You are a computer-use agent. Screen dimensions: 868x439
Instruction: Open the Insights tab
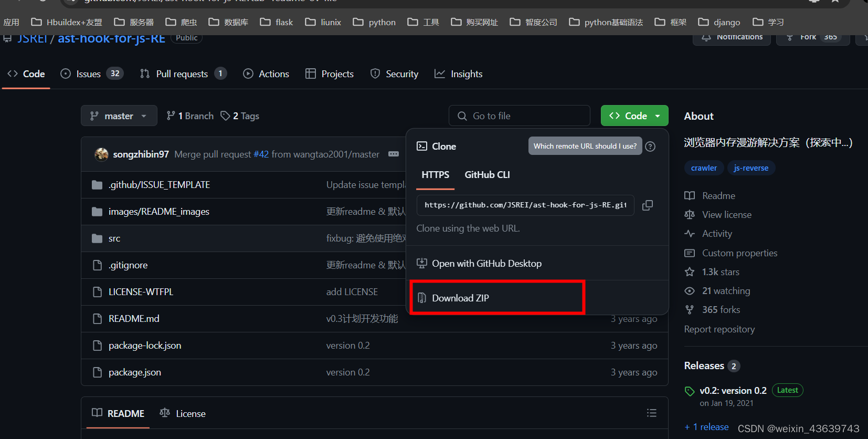coord(459,74)
